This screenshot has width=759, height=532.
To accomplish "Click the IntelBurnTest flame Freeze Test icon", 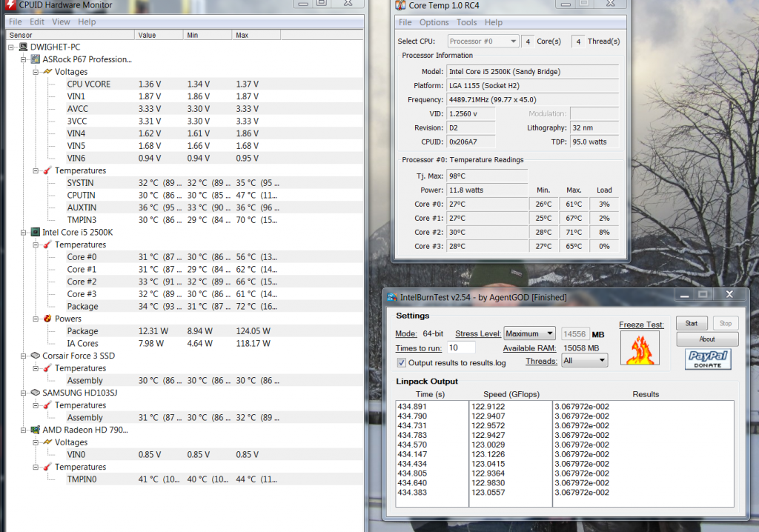I will pos(640,348).
